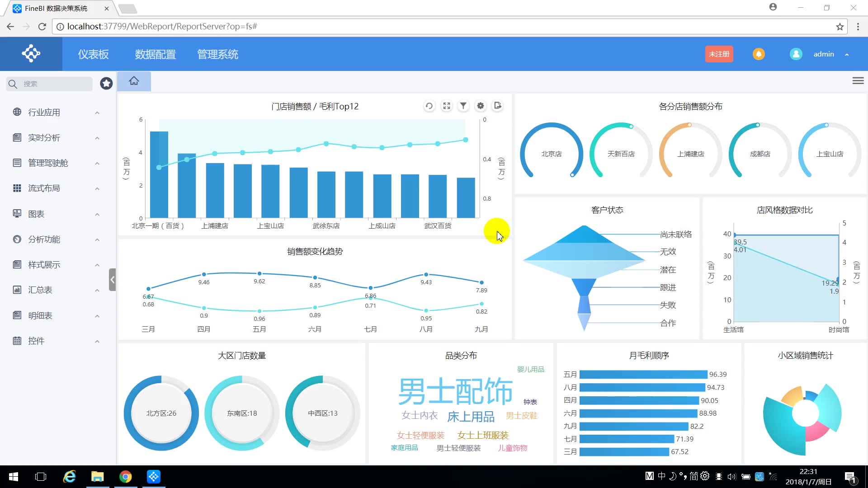Viewport: 868px width, 488px height.
Task: Maximize the 门店销售额 chart to fullscreen
Action: pyautogui.click(x=447, y=106)
